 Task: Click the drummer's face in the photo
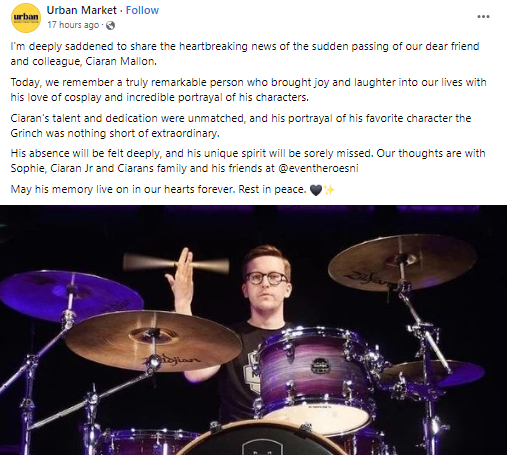266,283
